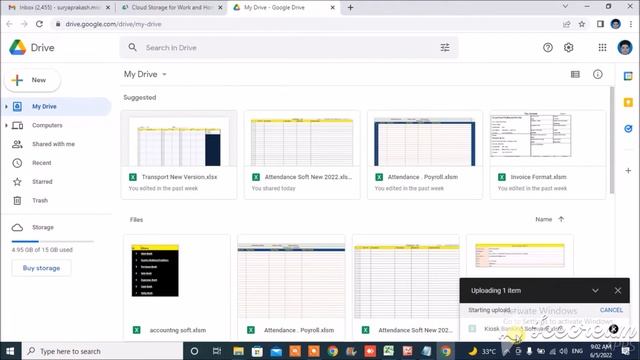The image size is (640, 360).
Task: Select Transport New Version.xlsx file title
Action: pyautogui.click(x=180, y=177)
